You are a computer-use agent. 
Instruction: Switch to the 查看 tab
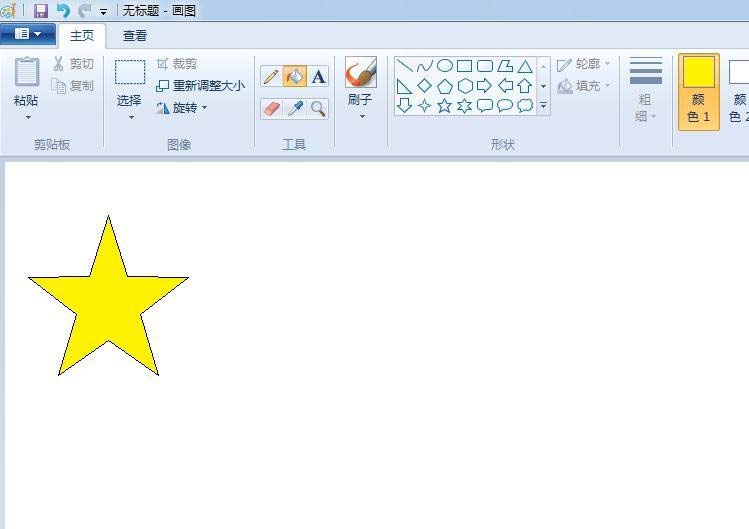tap(135, 36)
